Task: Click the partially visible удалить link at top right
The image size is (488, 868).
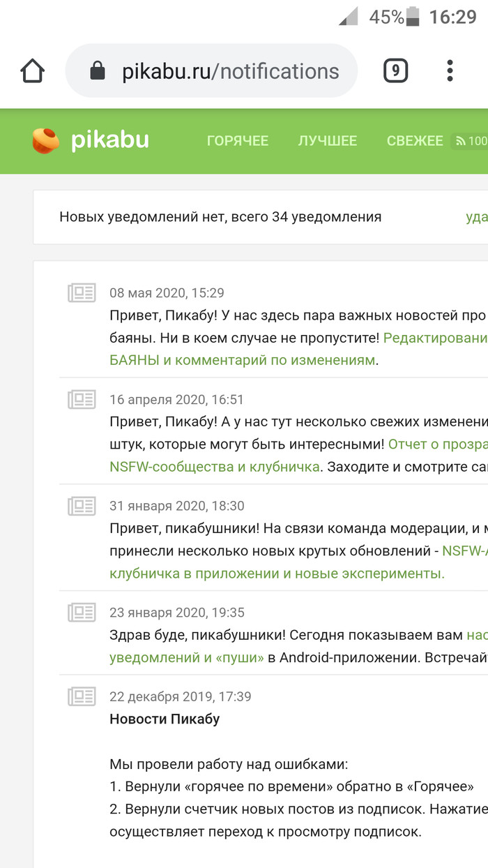Action: (477, 217)
